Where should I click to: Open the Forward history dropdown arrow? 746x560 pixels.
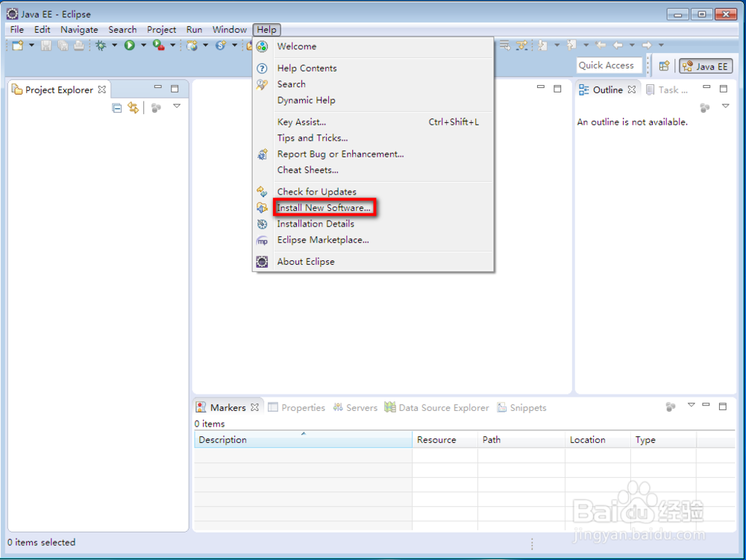click(x=661, y=45)
